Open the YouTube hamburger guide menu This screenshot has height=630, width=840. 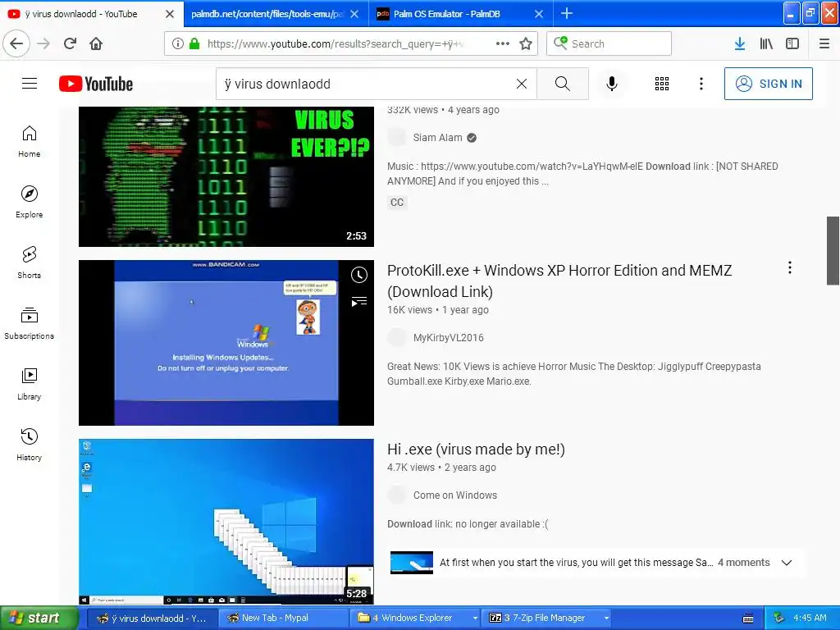[30, 84]
